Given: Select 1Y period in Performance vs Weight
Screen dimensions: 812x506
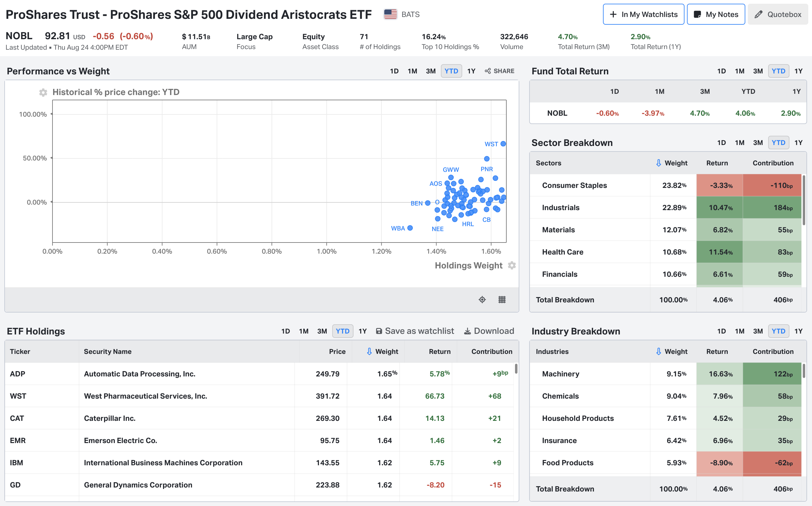Looking at the screenshot, I should [x=471, y=71].
